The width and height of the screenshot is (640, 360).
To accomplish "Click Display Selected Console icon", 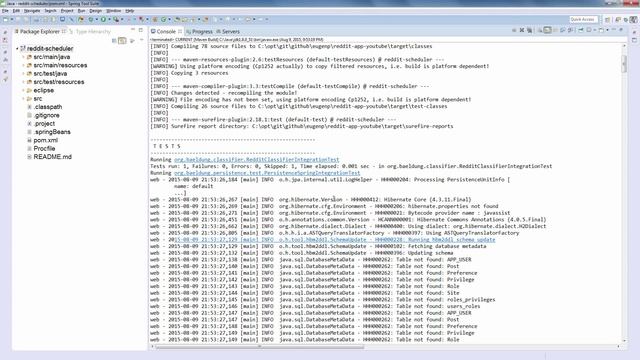I will coord(589,30).
